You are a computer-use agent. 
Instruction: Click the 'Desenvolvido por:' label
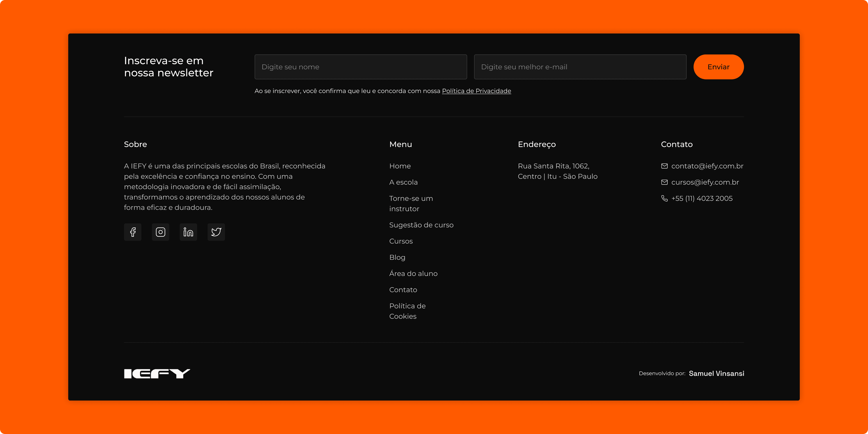click(x=662, y=373)
